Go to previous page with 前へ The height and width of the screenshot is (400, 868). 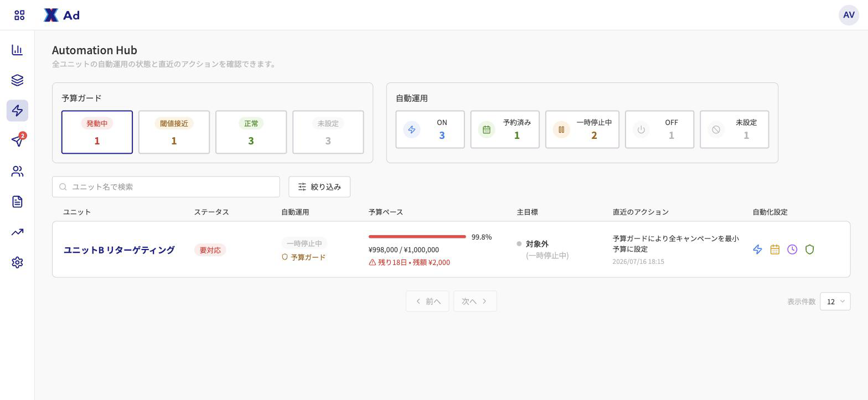[427, 301]
